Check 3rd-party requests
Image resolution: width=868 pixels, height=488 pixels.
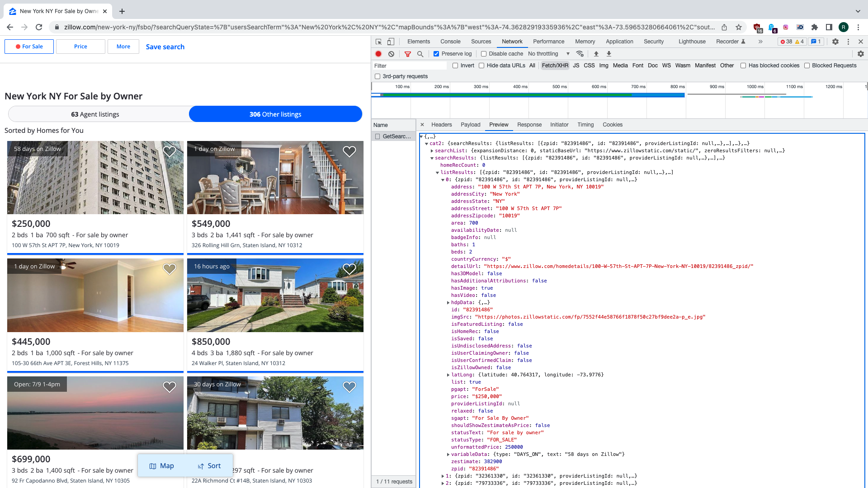click(377, 76)
